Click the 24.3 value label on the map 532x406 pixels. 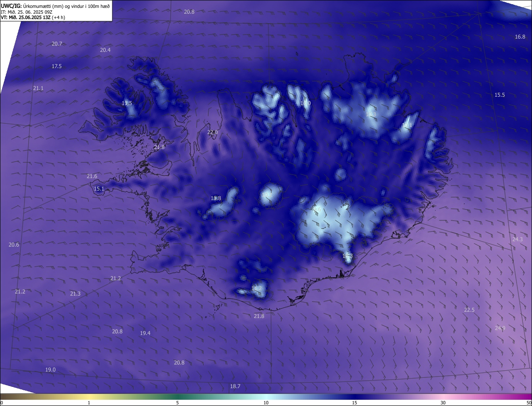(x=517, y=240)
